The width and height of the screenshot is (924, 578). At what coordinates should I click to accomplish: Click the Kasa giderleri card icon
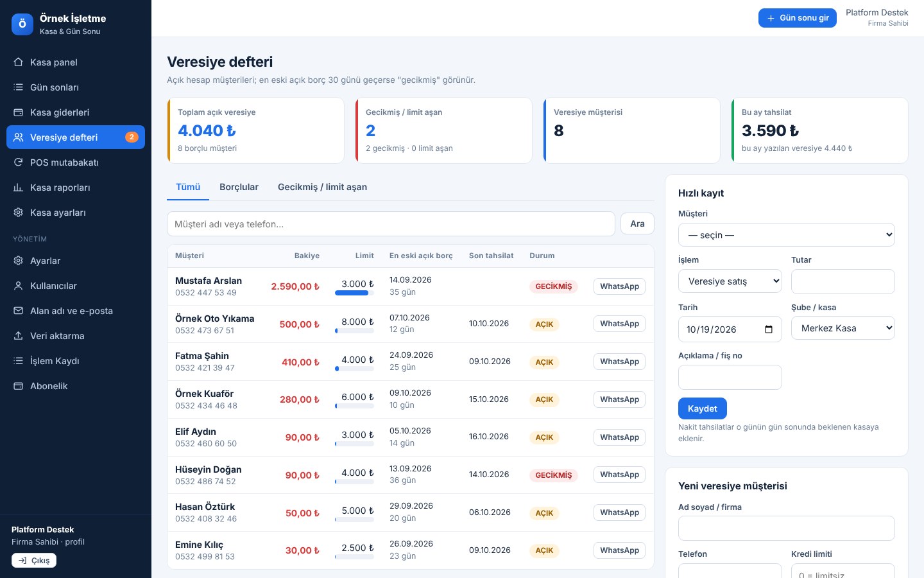[19, 112]
